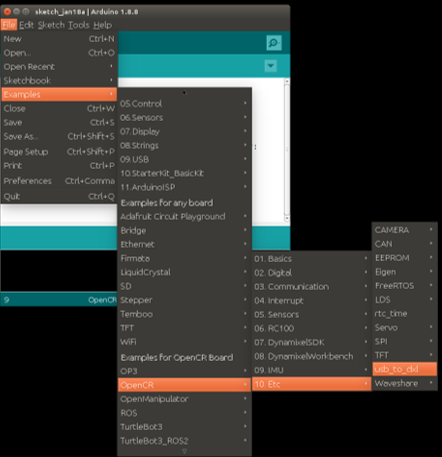The width and height of the screenshot is (442, 457).
Task: Open the Waveshare examples submenu
Action: click(x=405, y=383)
